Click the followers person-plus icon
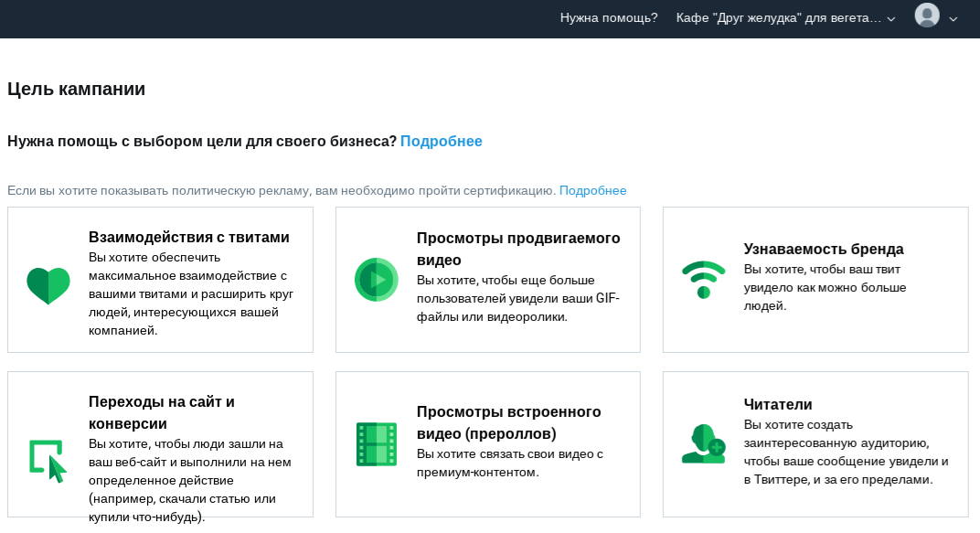The width and height of the screenshot is (980, 533). (x=703, y=444)
